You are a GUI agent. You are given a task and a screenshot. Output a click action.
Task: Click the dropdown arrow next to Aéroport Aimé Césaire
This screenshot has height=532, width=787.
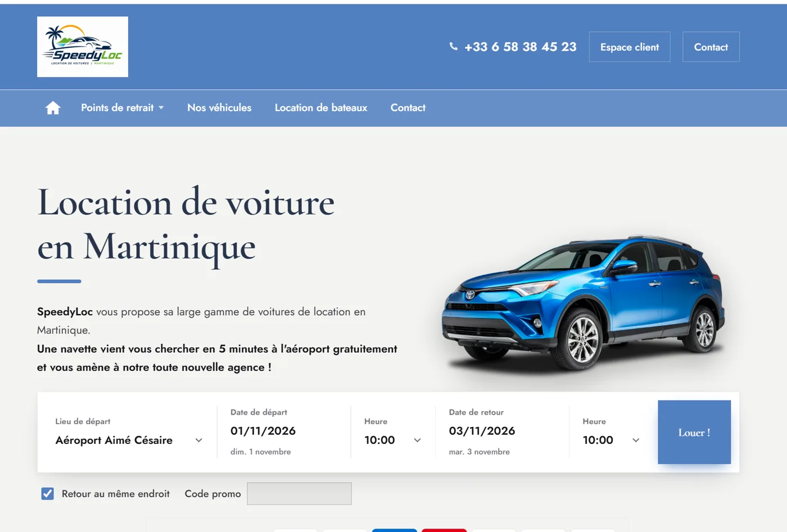[x=198, y=440]
